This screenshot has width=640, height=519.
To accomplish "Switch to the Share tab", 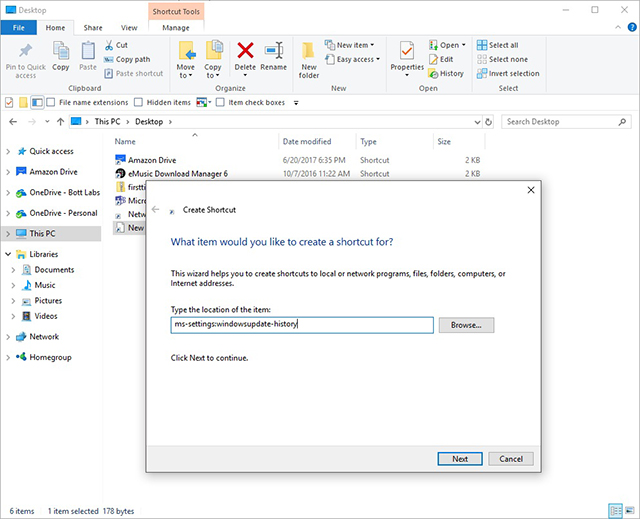I will pyautogui.click(x=93, y=28).
